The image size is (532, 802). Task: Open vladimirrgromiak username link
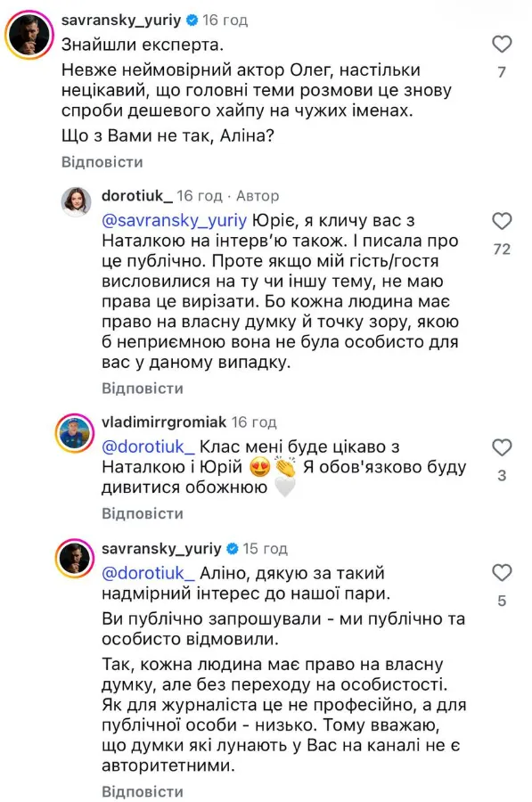[x=164, y=422]
